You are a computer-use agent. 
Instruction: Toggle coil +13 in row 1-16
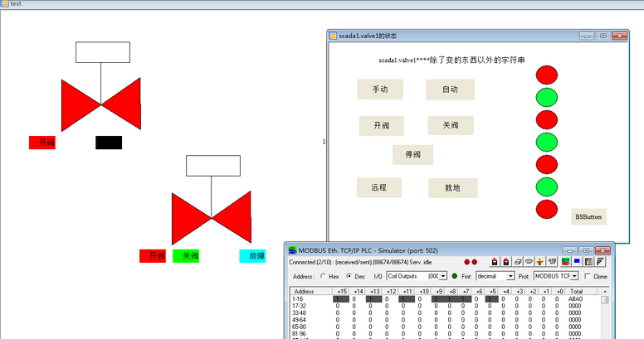coord(373,299)
